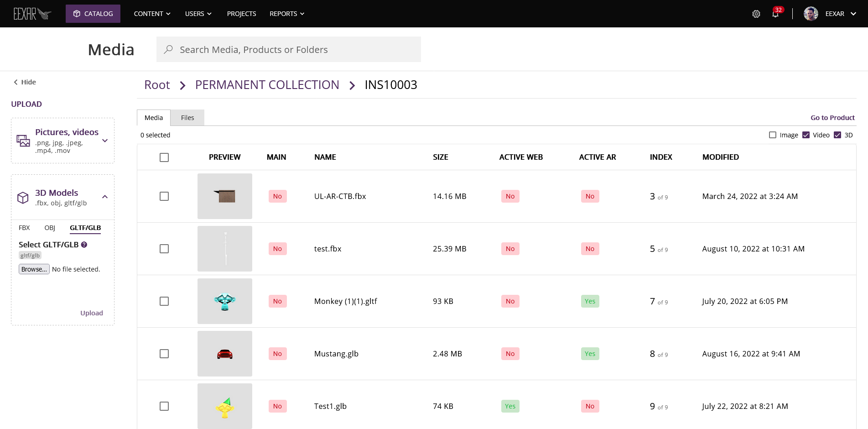The width and height of the screenshot is (868, 429).
Task: Enable the Image filter checkbox
Action: [772, 135]
